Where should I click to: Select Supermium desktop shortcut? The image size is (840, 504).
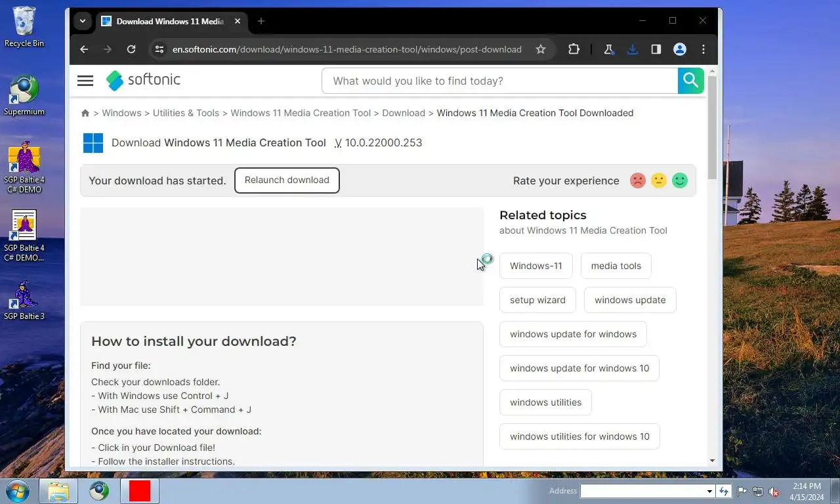coord(24,95)
